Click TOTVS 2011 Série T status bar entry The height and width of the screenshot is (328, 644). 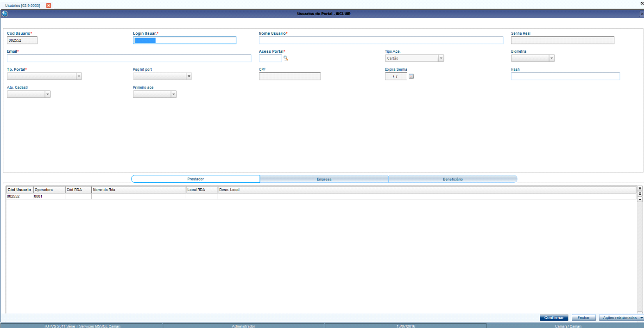[82, 326]
